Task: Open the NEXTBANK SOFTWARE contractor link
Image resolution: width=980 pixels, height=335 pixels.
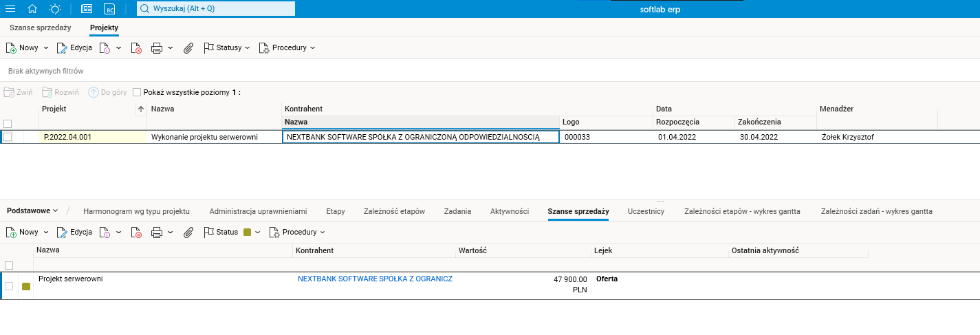Action: tap(375, 279)
